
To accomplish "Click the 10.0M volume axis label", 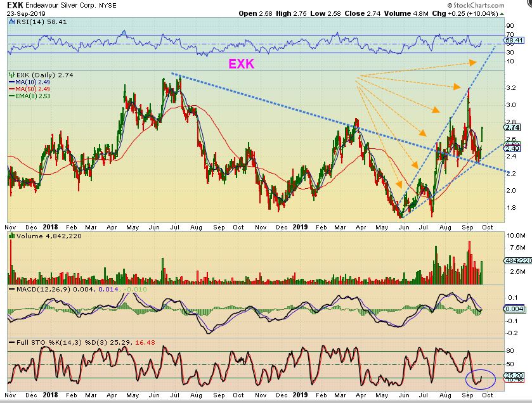I will [516, 235].
